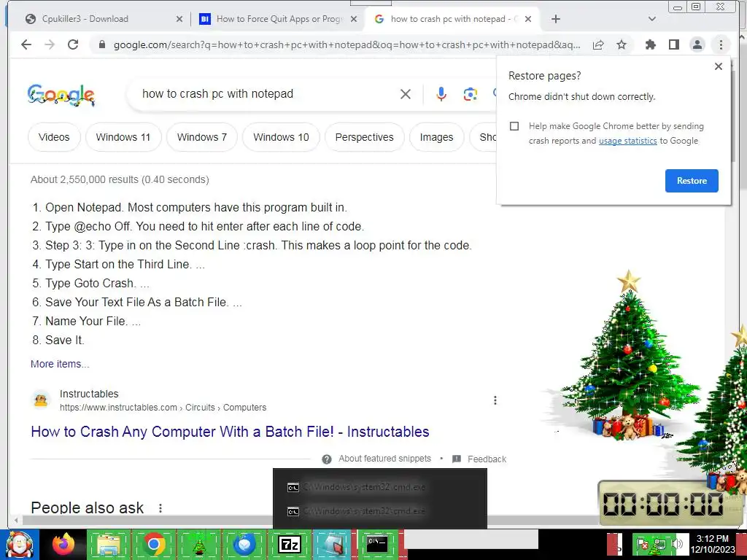This screenshot has width=747, height=560.
Task: Open the Christmas tree app in taskbar
Action: click(198, 544)
